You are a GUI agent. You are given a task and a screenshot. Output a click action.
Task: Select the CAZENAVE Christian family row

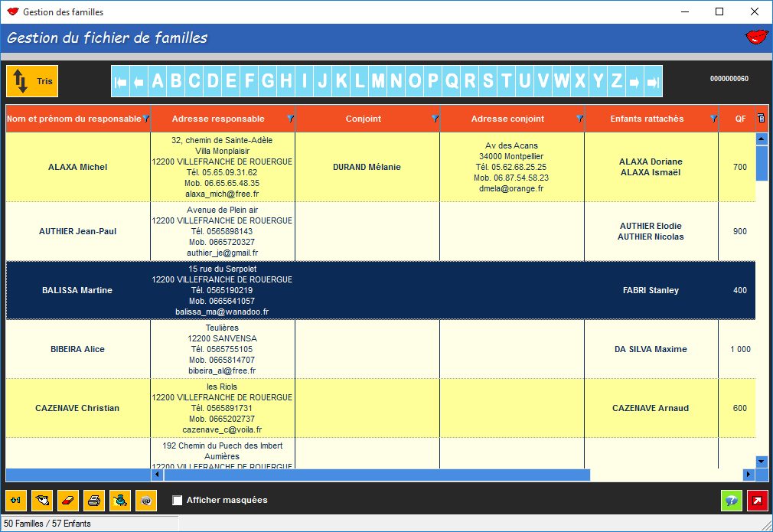click(77, 408)
